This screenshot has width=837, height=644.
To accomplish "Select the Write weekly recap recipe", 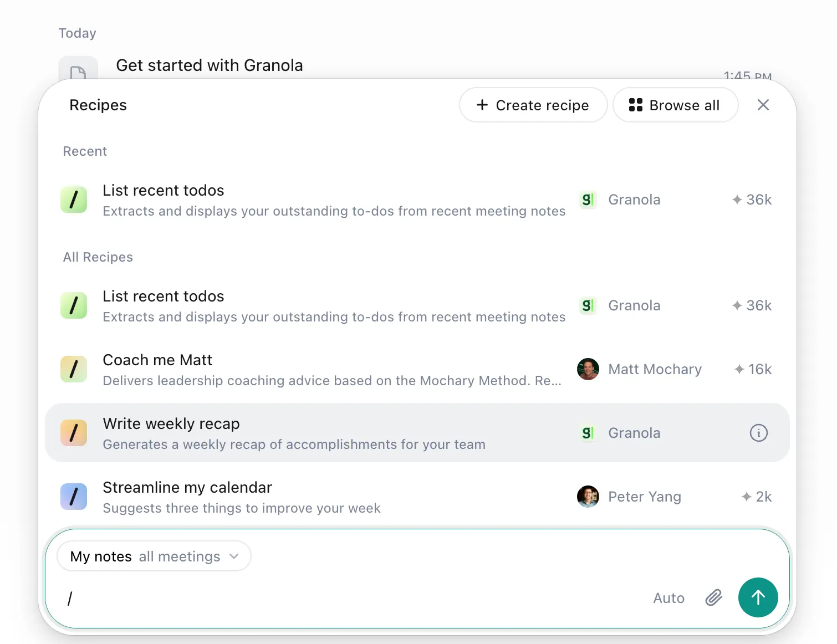I will [x=417, y=433].
